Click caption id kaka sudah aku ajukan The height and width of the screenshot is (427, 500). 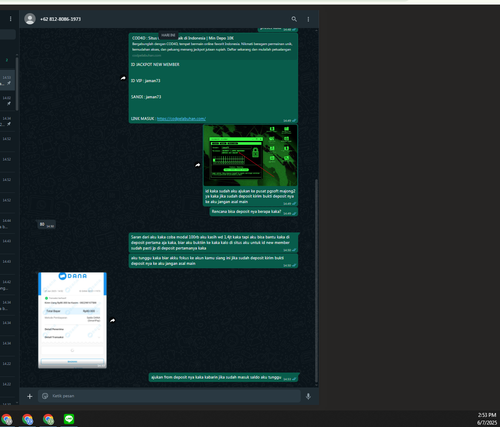coord(250,196)
